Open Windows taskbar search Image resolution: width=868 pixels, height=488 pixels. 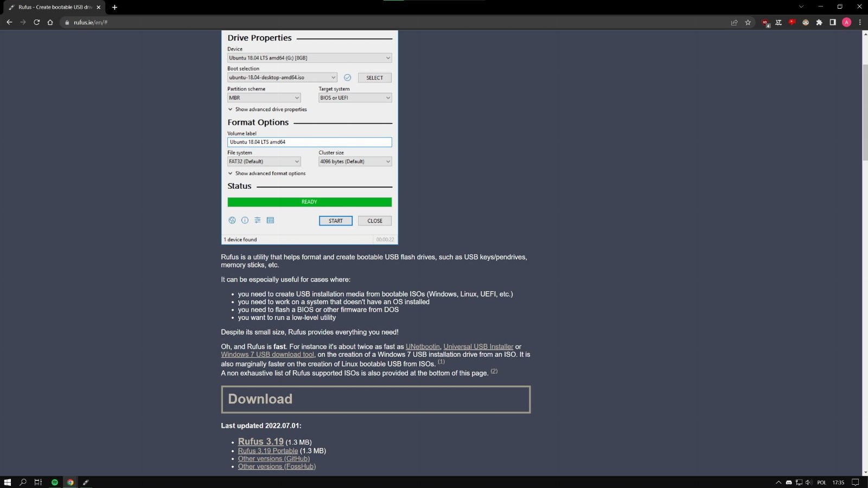click(23, 482)
